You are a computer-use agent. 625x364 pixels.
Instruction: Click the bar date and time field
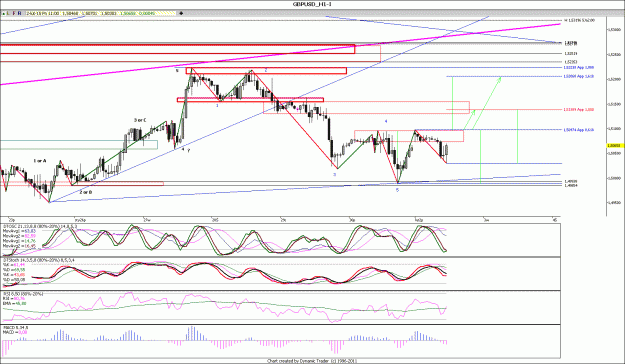click(43, 13)
